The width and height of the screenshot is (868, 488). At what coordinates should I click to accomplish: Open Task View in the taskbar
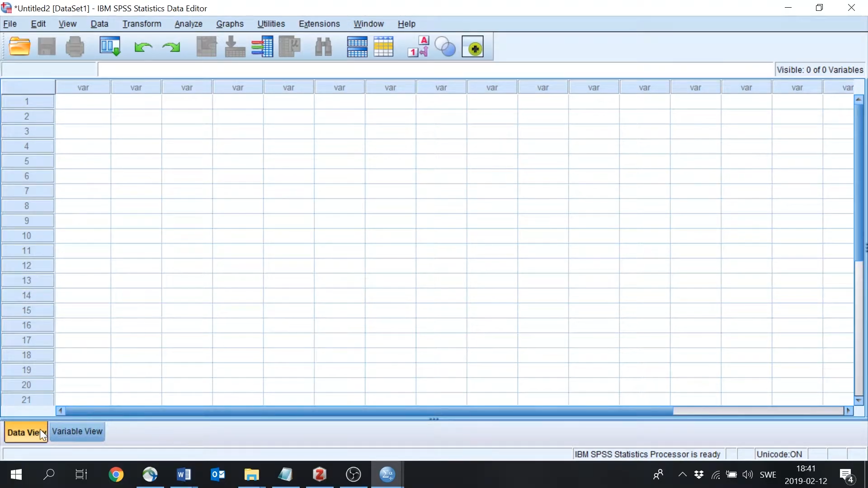coord(82,474)
